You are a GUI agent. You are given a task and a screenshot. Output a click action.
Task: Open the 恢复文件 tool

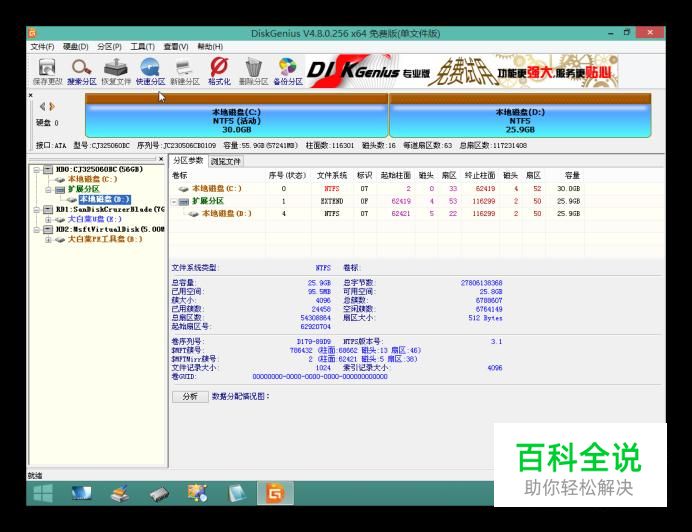tap(116, 71)
